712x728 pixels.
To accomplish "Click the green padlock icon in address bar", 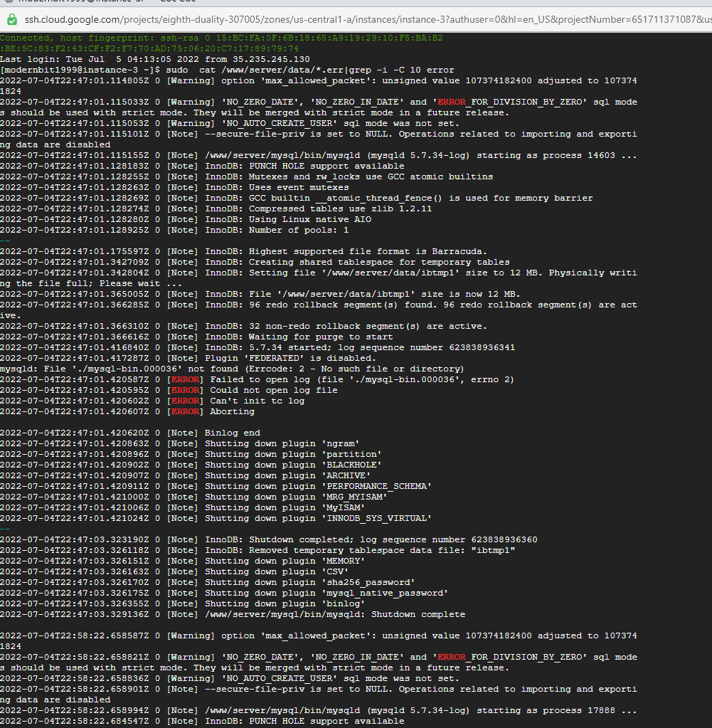I will click(12, 19).
